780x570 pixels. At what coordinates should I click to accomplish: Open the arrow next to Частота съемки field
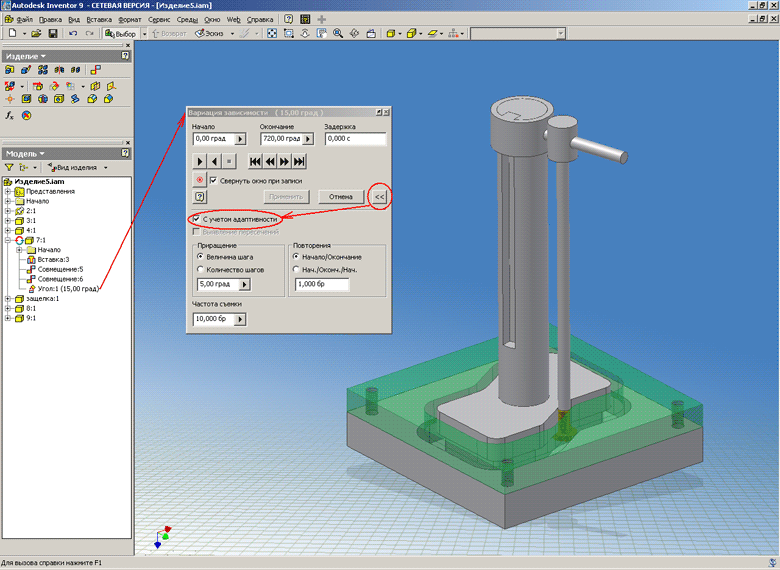tap(240, 319)
